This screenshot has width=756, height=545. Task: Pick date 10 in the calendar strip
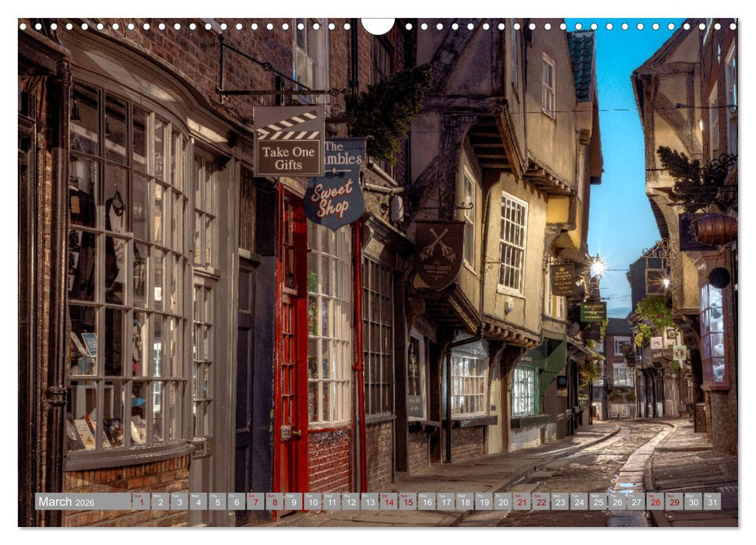click(312, 501)
